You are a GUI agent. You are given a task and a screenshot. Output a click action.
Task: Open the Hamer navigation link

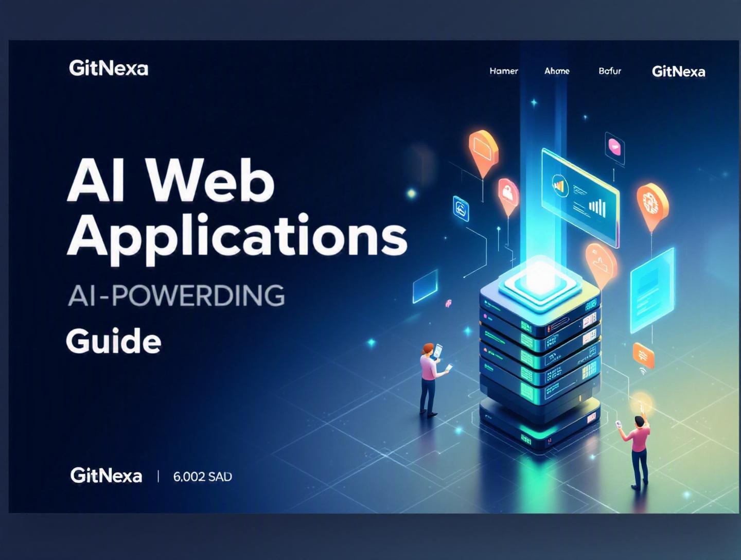(504, 71)
